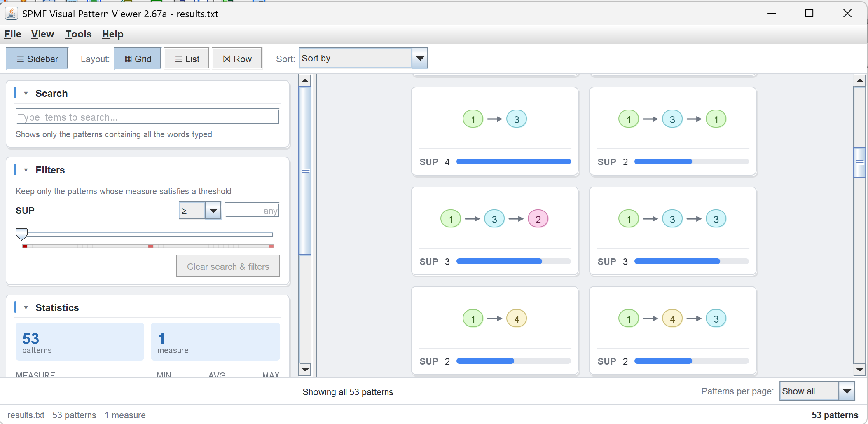Click the pattern grid scroll up arrow
Image resolution: width=868 pixels, height=424 pixels.
tap(859, 80)
